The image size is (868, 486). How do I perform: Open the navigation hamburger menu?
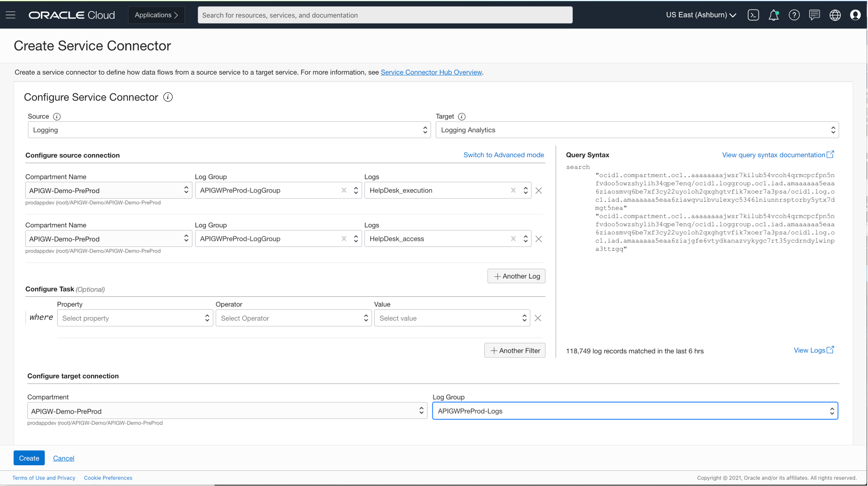point(10,15)
